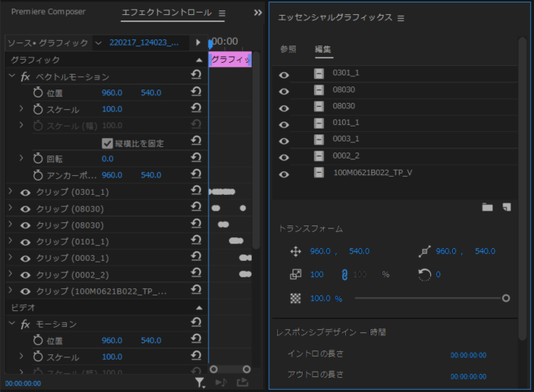
Task: Uncheck the 縦横比を固定 checkbox
Action: 108,143
